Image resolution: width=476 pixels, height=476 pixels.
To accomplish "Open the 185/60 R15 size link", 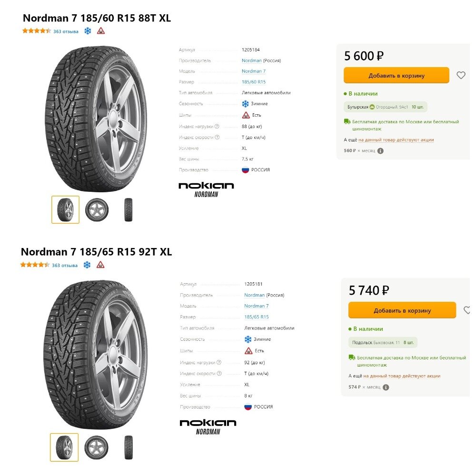I will point(253,82).
